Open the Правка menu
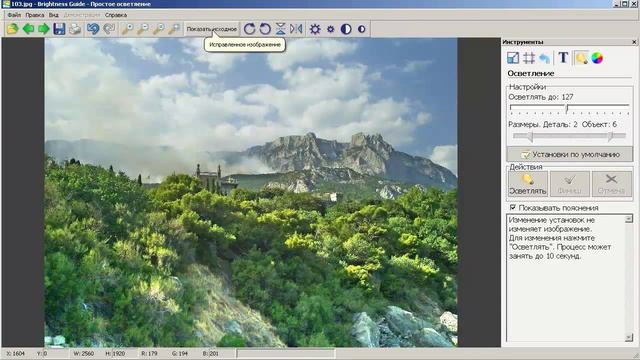The width and height of the screenshot is (640, 360). (35, 15)
